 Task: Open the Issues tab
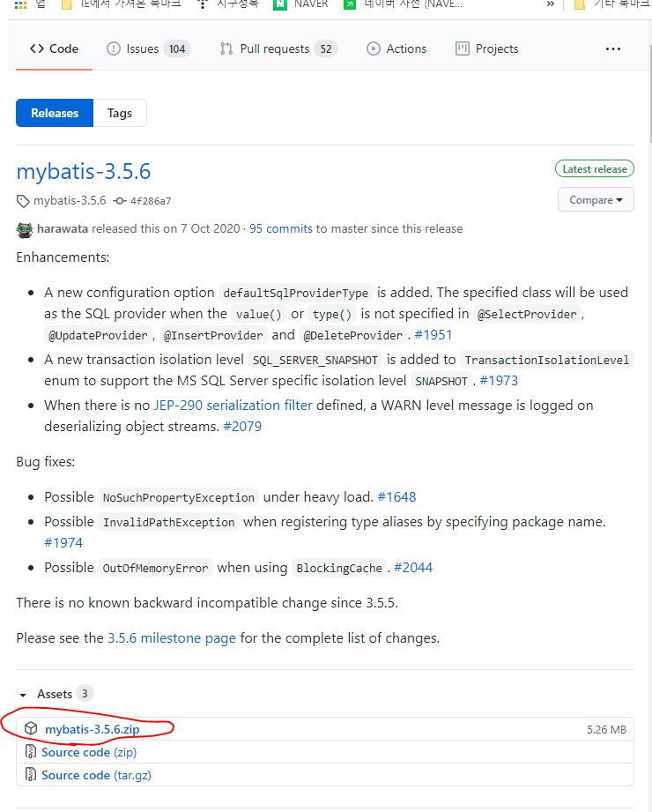(149, 48)
